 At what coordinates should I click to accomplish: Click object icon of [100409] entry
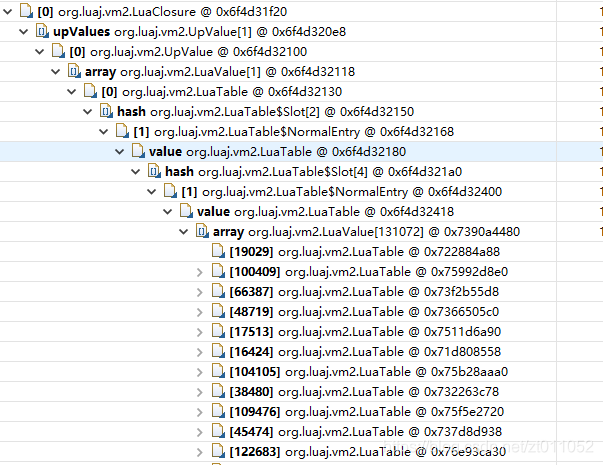218,271
